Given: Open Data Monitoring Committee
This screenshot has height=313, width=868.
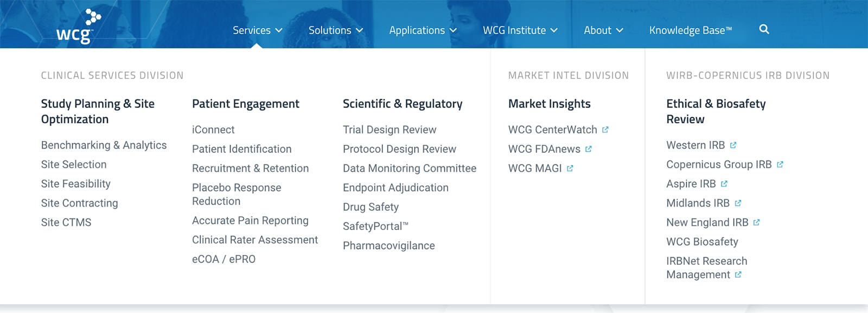Looking at the screenshot, I should [x=410, y=168].
